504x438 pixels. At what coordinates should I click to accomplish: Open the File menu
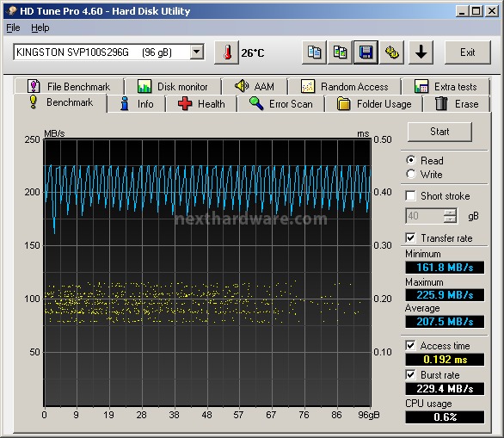[x=13, y=28]
